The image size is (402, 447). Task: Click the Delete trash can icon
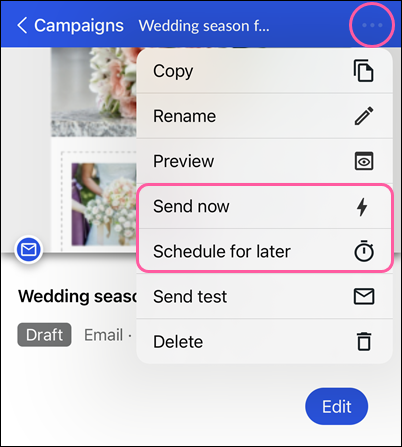[364, 341]
